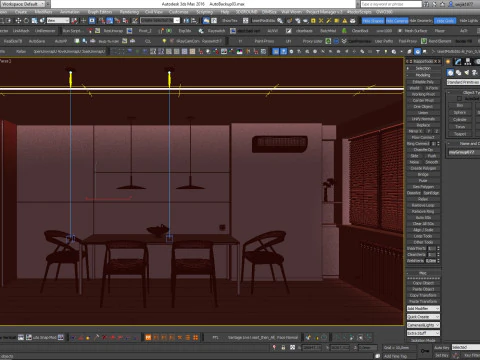Open the Modify panel tab icon
The width and height of the screenshot is (480, 360).
click(x=458, y=62)
